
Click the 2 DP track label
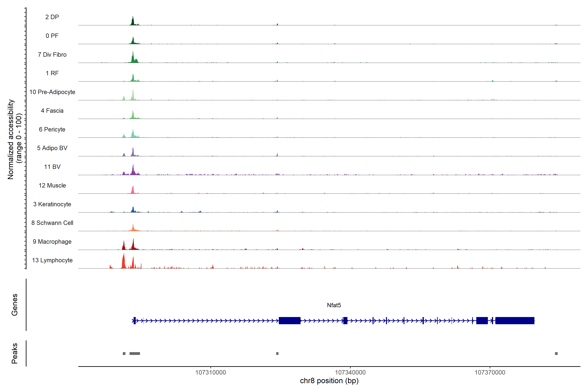52,17
